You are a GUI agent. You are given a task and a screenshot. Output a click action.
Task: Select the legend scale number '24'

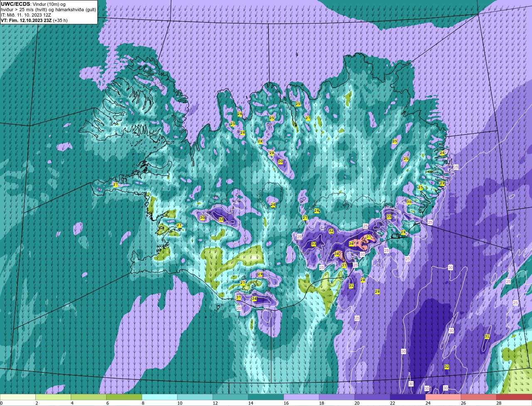(427, 403)
